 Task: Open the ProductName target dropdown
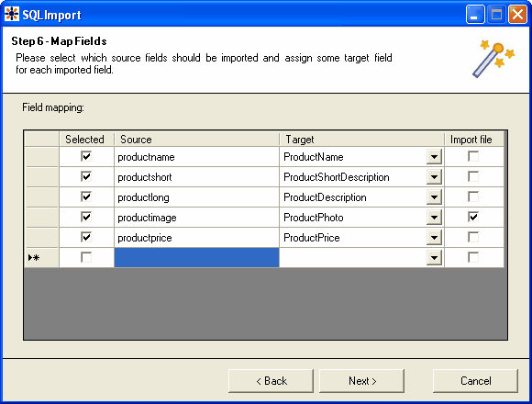click(434, 157)
